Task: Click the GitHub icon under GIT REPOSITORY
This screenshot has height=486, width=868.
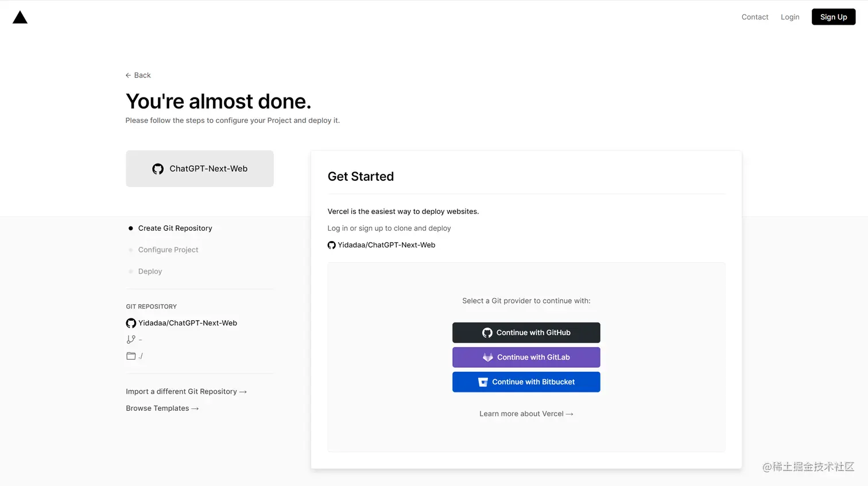Action: click(131, 323)
